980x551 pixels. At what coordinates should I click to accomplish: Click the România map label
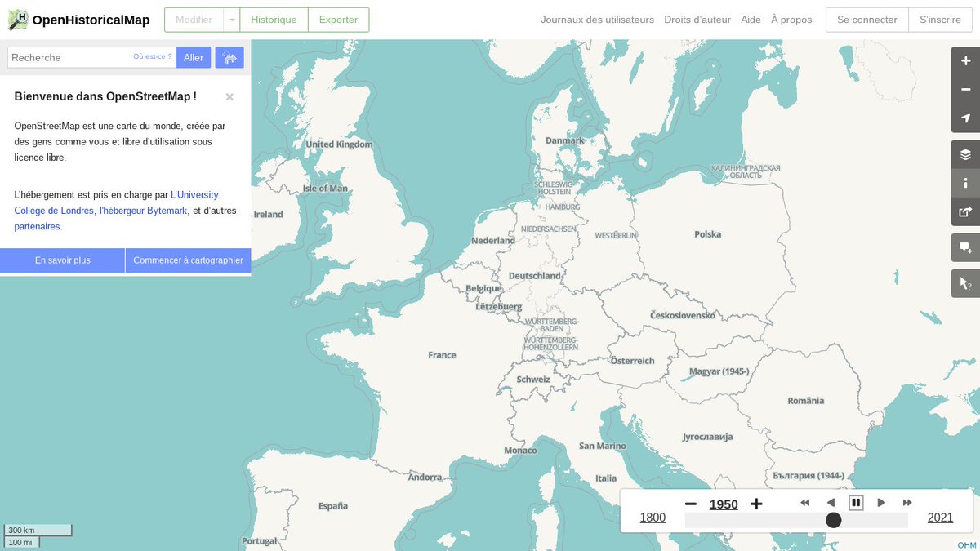[x=806, y=401]
